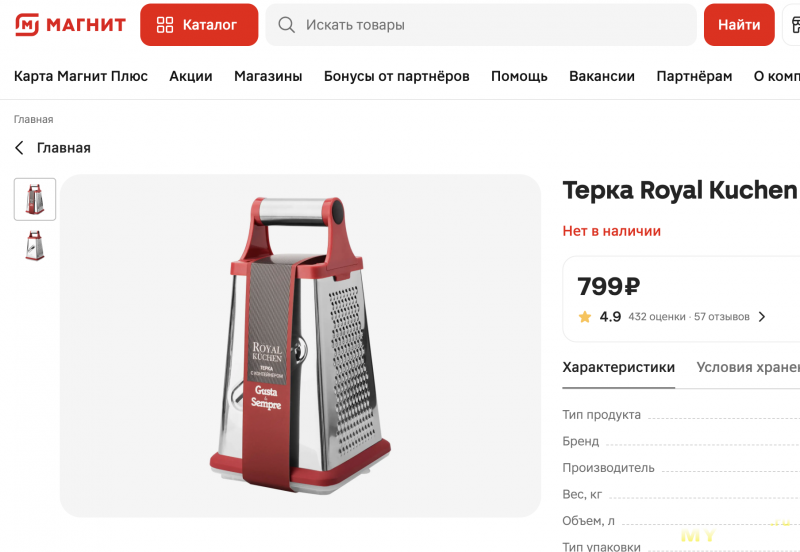Open the Акции menu item
Image resolution: width=800 pixels, height=552 pixels.
pos(191,76)
